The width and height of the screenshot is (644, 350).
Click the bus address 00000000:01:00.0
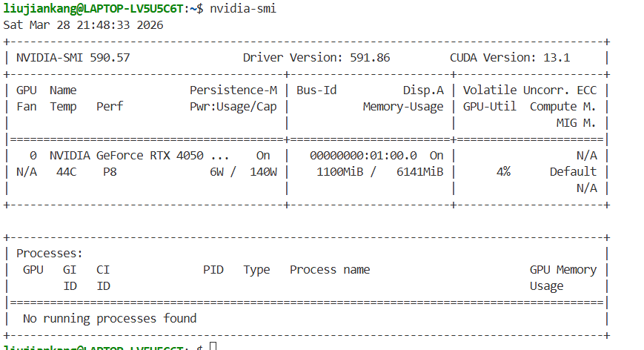coord(363,155)
